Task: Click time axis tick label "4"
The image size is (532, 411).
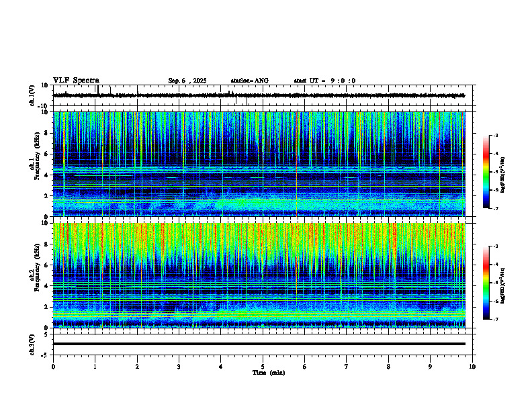Action: coord(221,367)
